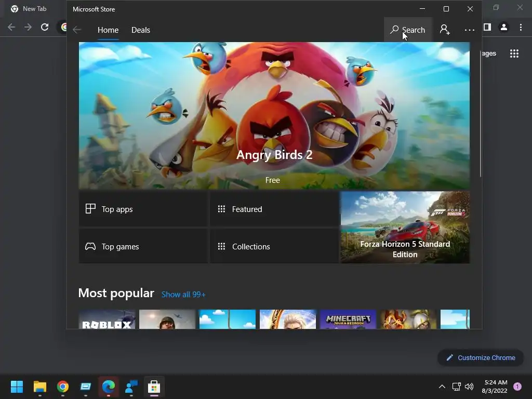Image resolution: width=532 pixels, height=399 pixels.
Task: Minimize the Microsoft Store window
Action: pyautogui.click(x=422, y=9)
